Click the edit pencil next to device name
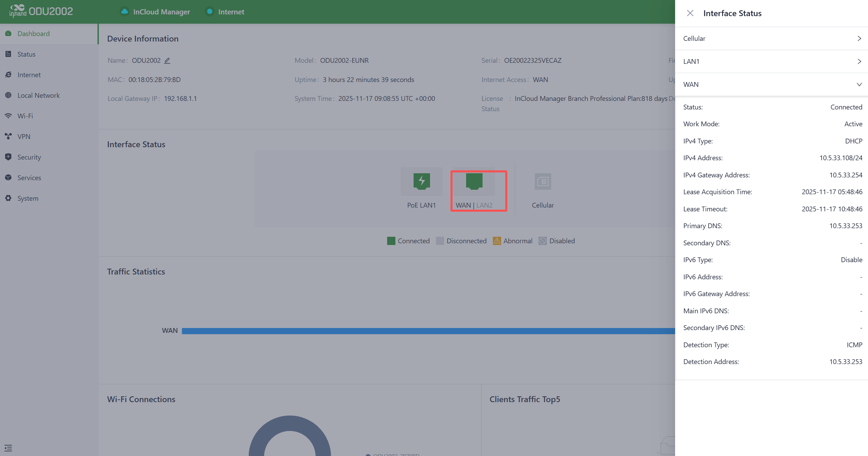The image size is (868, 456). [167, 61]
